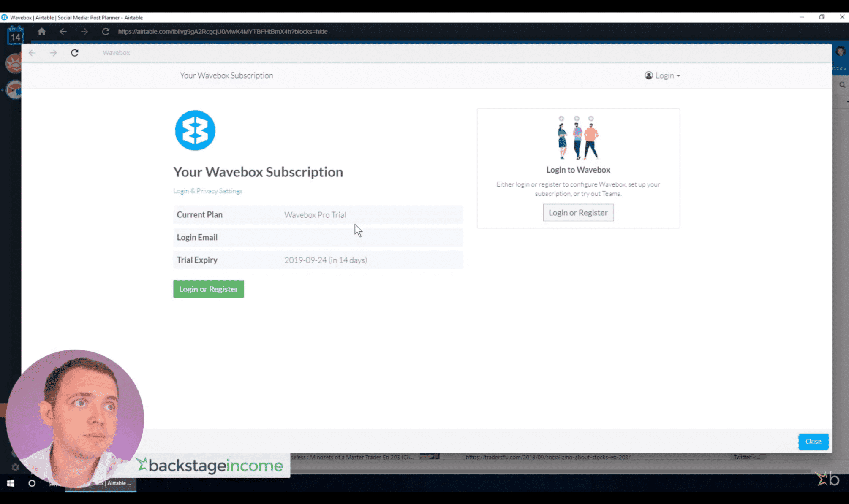Click back arrow in Wavebox dialog bar
The width and height of the screenshot is (849, 504).
(32, 53)
